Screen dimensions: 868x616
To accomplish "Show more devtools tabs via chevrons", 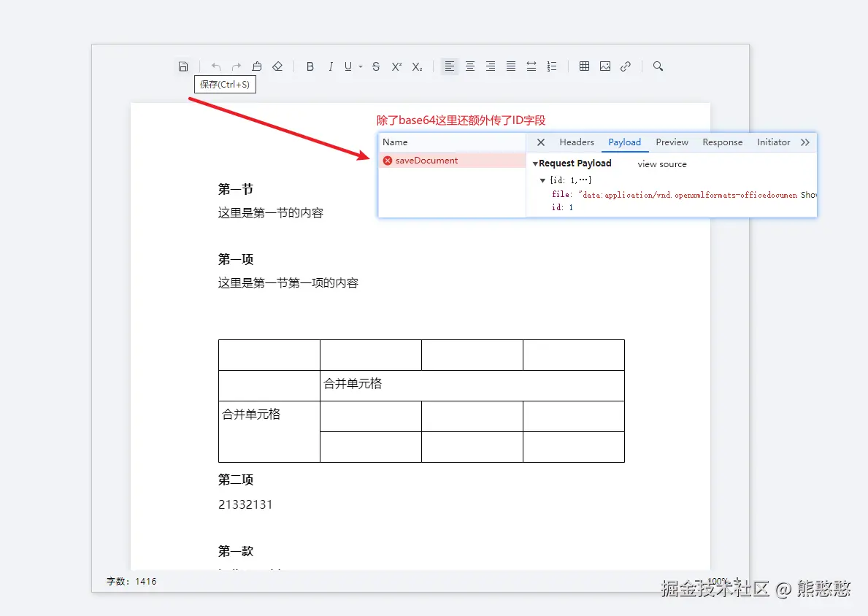I will point(805,142).
